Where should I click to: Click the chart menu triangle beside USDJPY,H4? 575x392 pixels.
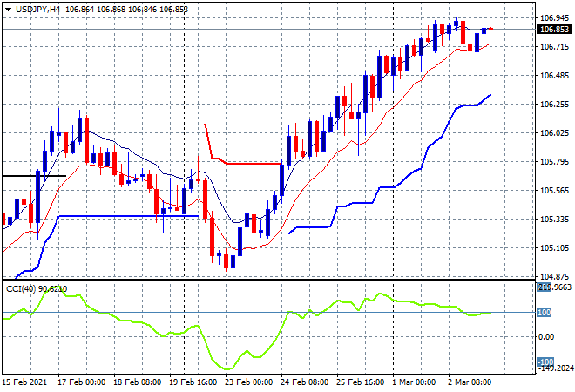tap(8, 10)
